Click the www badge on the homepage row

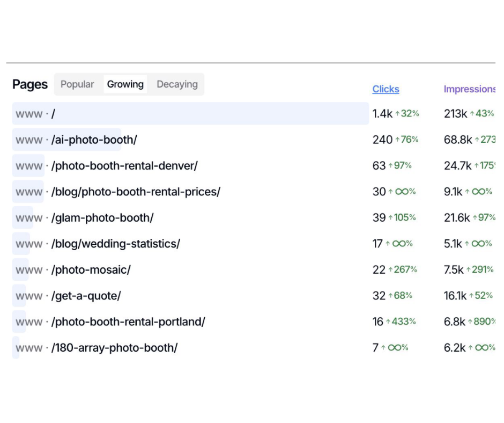(x=27, y=113)
